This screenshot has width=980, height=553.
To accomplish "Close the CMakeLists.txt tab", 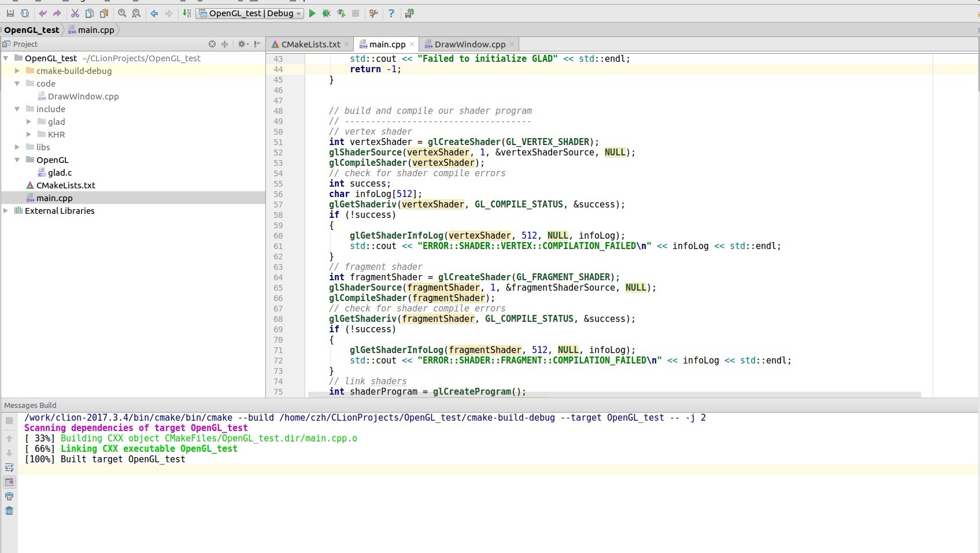I will (x=346, y=44).
